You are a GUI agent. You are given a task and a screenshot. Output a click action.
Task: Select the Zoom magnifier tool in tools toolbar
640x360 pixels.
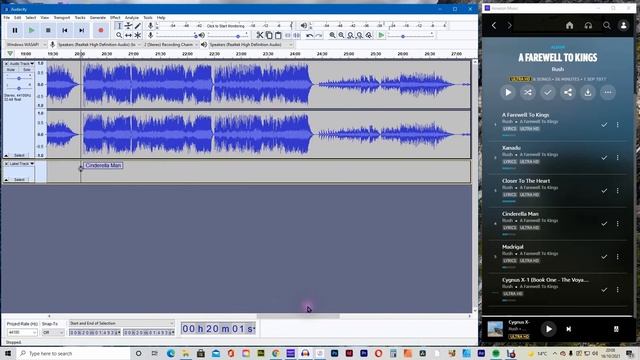click(119, 35)
